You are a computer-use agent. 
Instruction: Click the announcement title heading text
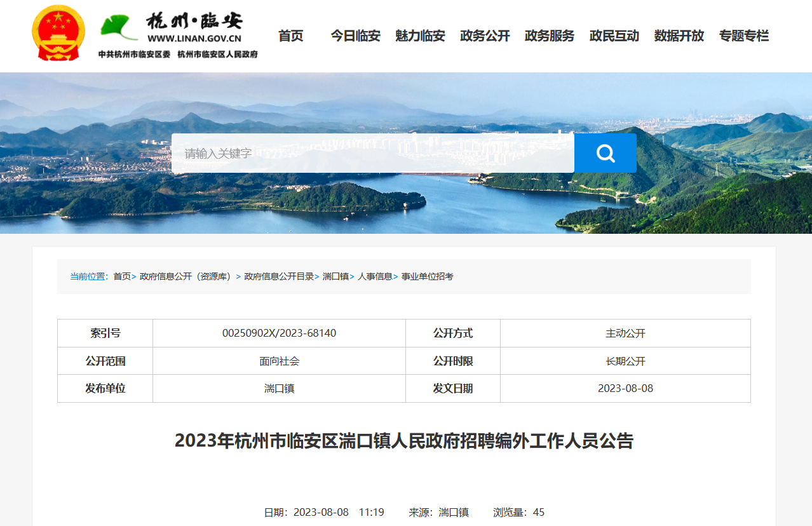click(x=404, y=441)
